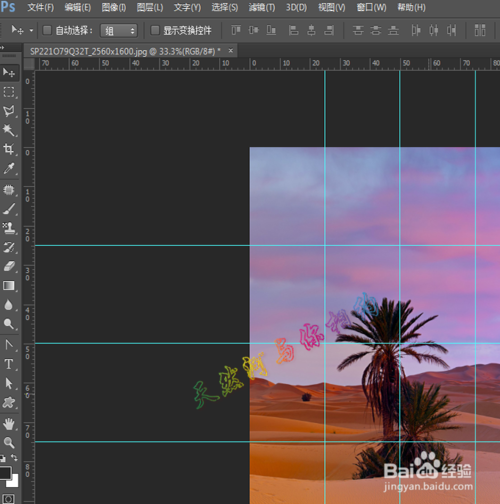Select the Hand tool
The height and width of the screenshot is (504, 500).
pyautogui.click(x=9, y=424)
